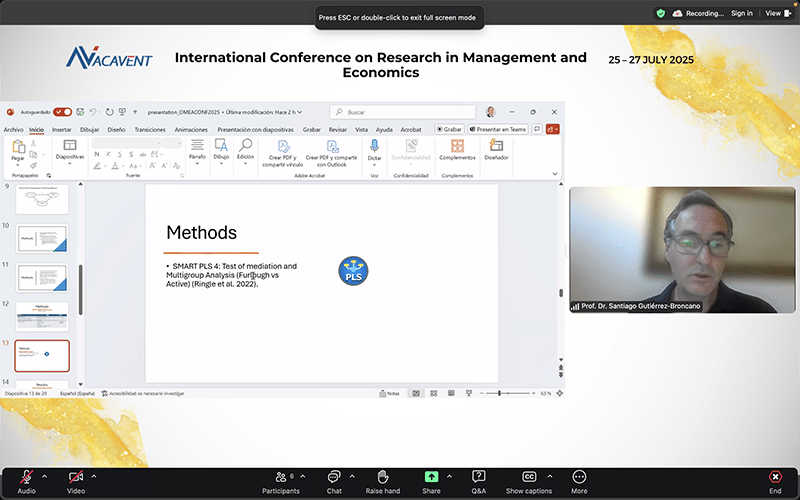Toggle the Autoguardado switch in PowerPoint
The height and width of the screenshot is (500, 800).
[x=62, y=112]
